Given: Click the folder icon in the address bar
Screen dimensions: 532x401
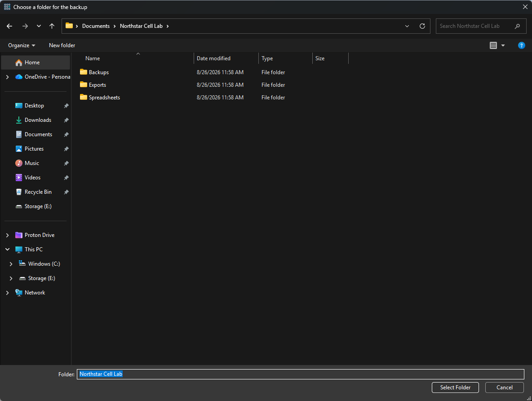Looking at the screenshot, I should (x=69, y=26).
